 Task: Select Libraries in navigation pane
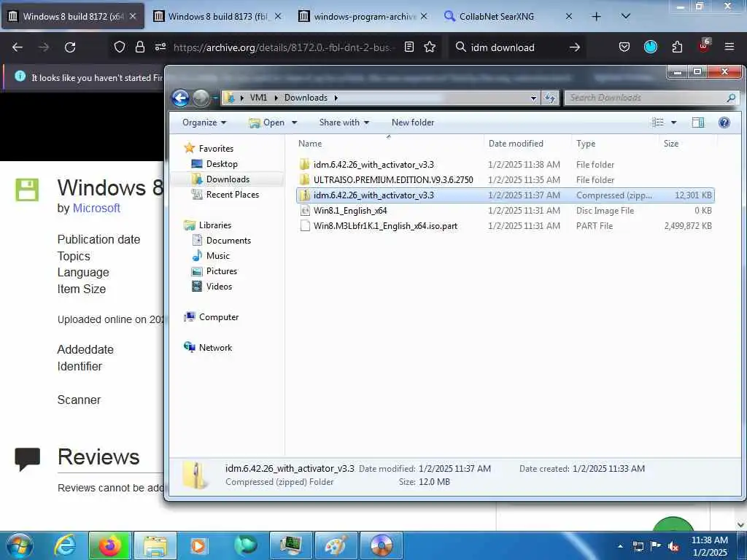(215, 225)
